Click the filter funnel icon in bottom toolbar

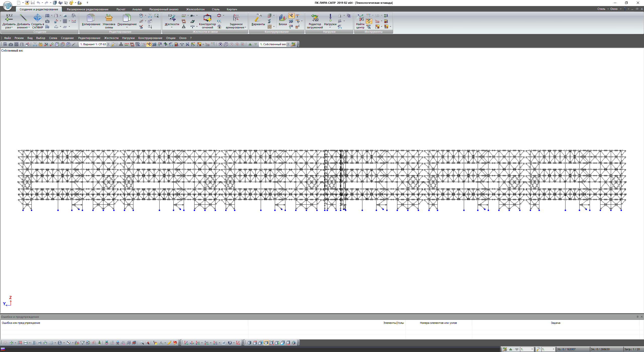pyautogui.click(x=83, y=343)
